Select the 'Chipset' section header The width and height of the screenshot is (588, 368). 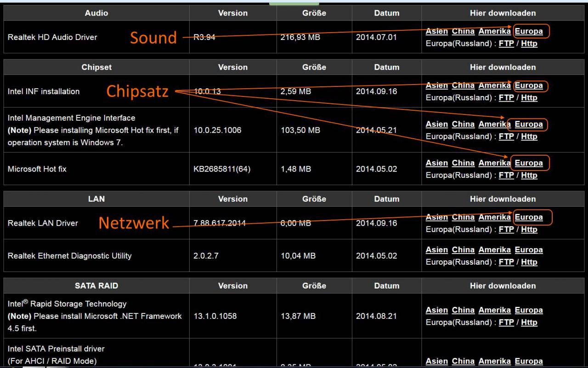click(96, 67)
